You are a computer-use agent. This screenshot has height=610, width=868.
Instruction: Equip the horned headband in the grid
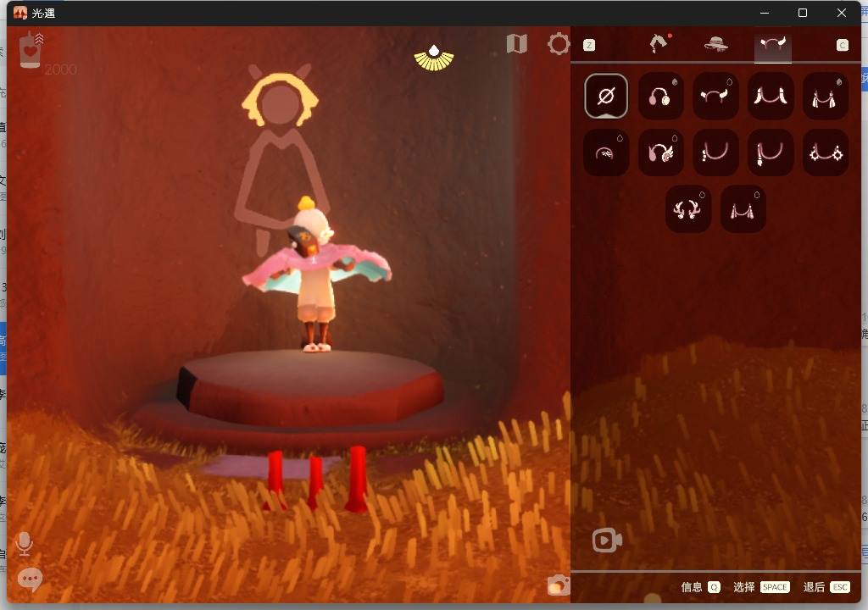point(715,96)
